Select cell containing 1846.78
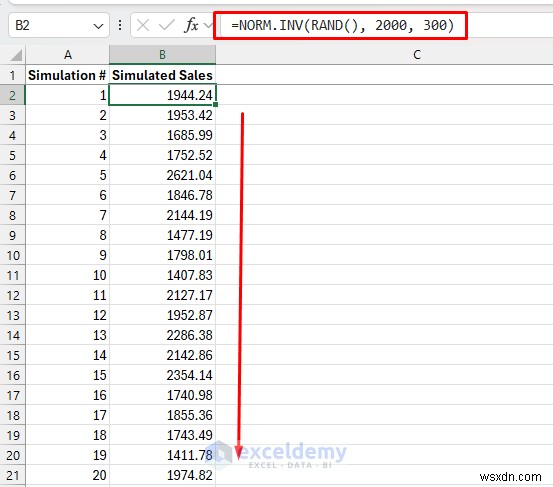 coord(162,195)
